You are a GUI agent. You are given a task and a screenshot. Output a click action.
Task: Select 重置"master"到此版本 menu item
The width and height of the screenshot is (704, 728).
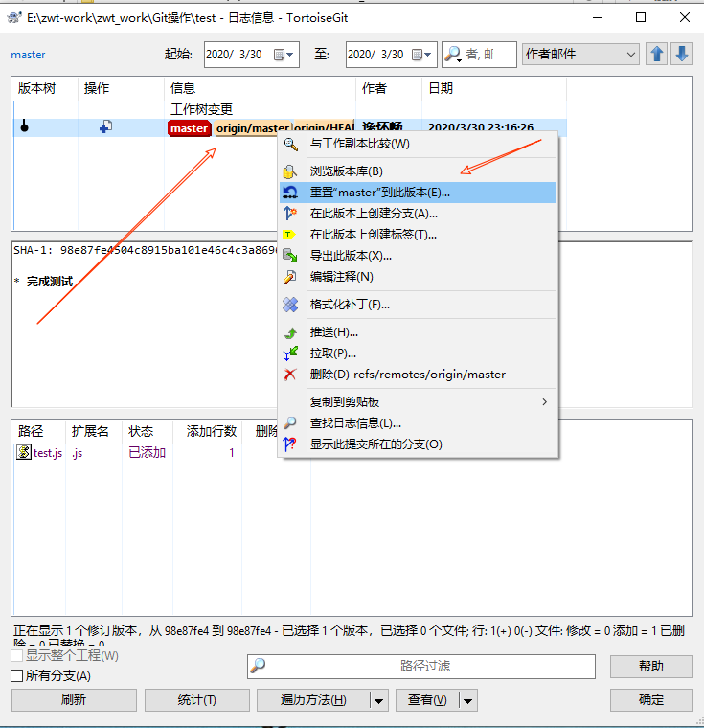click(379, 193)
